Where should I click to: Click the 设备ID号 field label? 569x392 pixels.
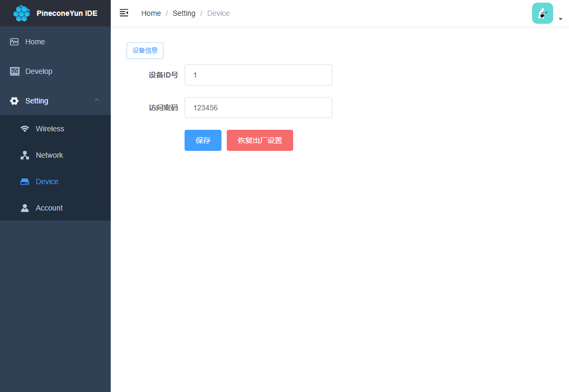tap(163, 75)
